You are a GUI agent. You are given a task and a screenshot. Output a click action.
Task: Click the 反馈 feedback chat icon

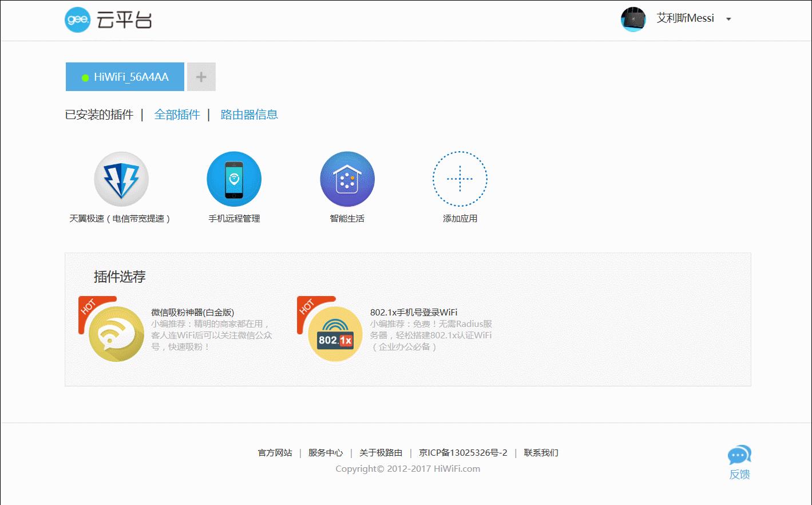tap(739, 455)
